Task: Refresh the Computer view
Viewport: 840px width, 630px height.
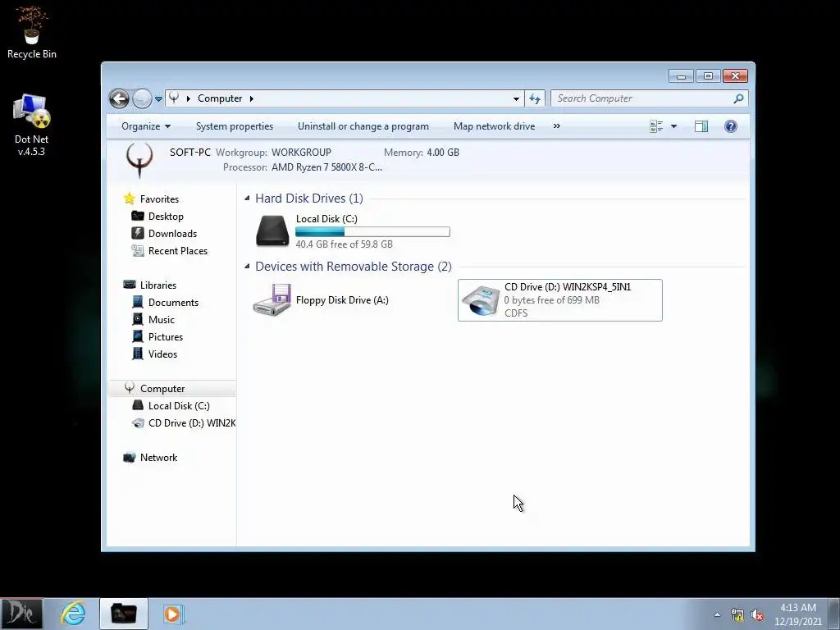Action: pyautogui.click(x=535, y=98)
